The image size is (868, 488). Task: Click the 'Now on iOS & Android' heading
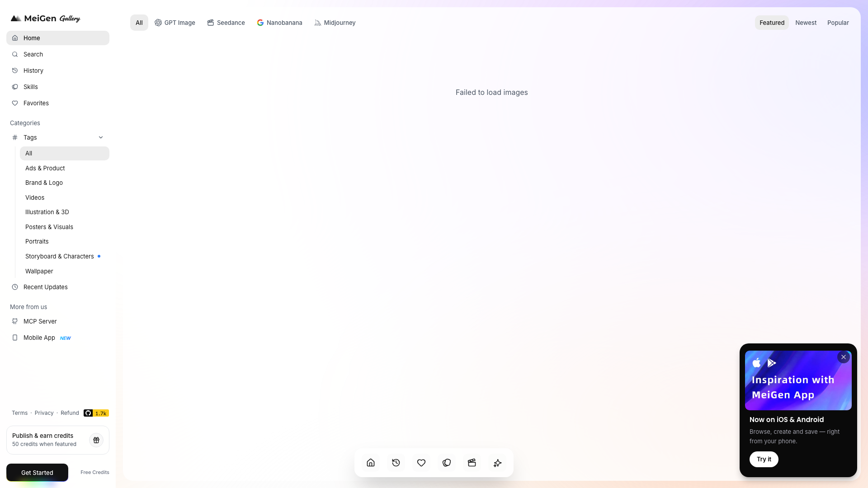[787, 419]
